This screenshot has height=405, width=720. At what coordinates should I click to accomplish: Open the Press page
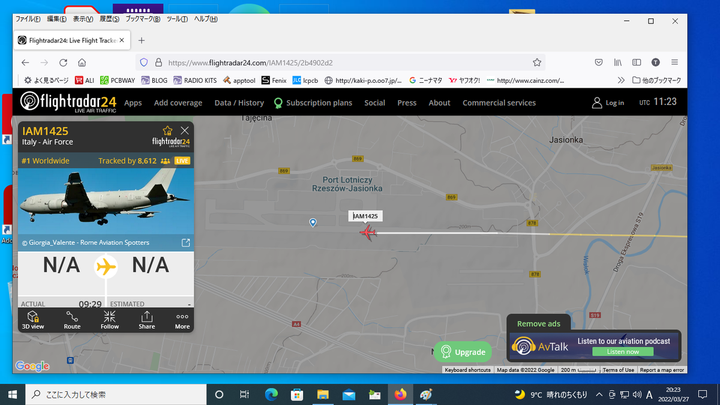[407, 103]
